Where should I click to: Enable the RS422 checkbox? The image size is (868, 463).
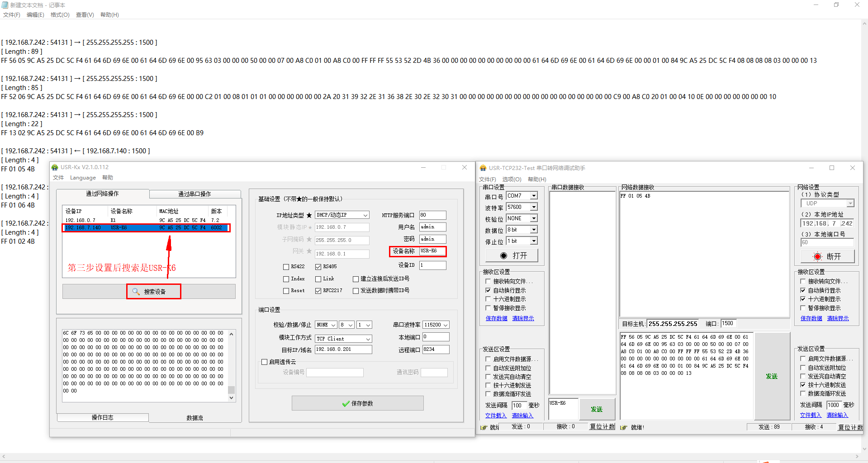(x=286, y=267)
